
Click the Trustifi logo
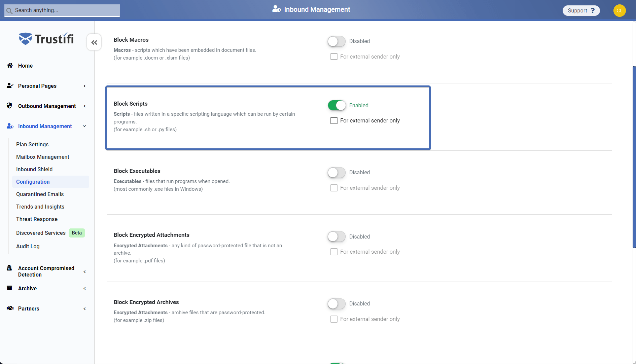46,39
